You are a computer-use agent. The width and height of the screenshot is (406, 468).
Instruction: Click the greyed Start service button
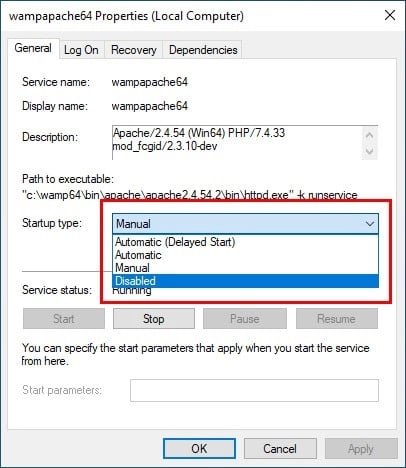pyautogui.click(x=64, y=319)
